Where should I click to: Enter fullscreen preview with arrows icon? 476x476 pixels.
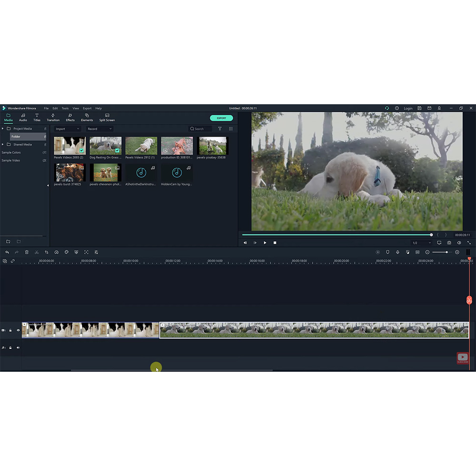click(x=469, y=243)
